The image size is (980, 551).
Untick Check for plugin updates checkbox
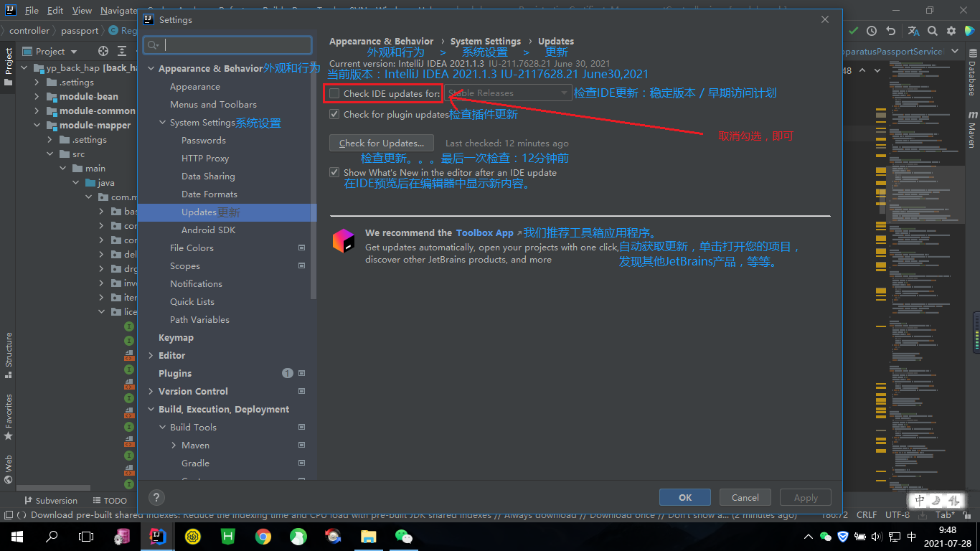point(334,114)
